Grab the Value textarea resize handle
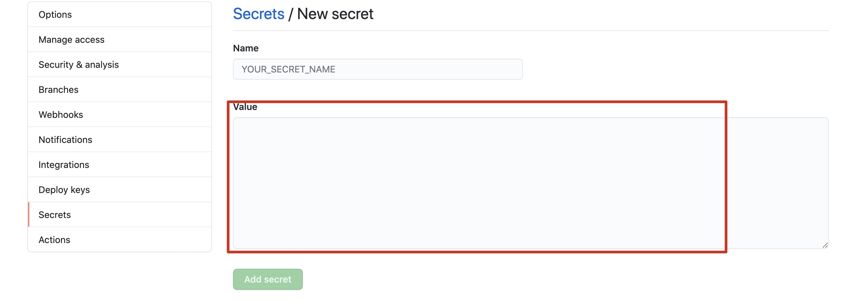The width and height of the screenshot is (868, 301). coord(825,245)
